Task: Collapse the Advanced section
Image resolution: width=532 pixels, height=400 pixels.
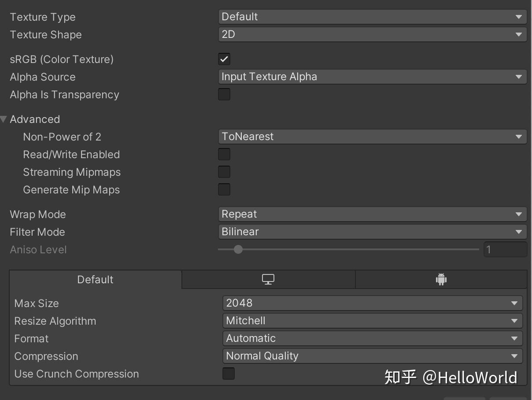Action: tap(4, 119)
